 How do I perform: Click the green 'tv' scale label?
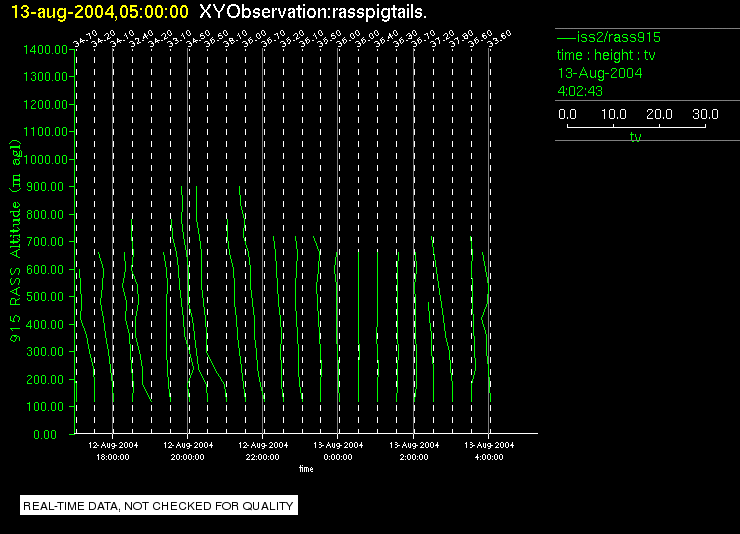636,137
